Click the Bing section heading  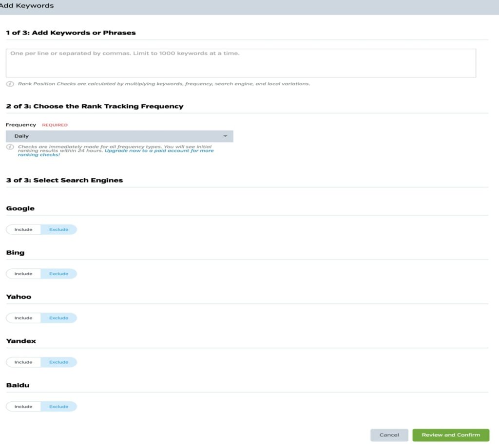tap(15, 253)
